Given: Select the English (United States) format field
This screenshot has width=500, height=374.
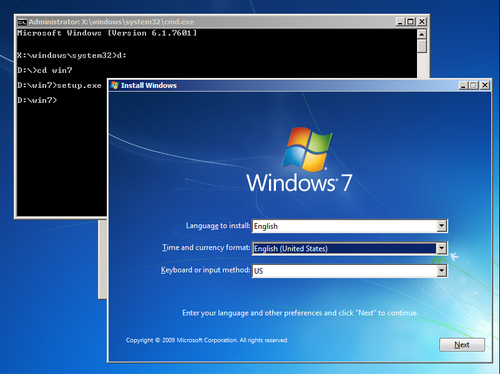Looking at the screenshot, I should pos(349,248).
